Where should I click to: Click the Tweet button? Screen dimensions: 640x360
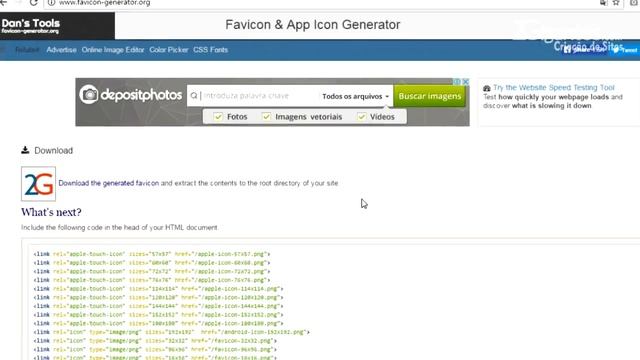pyautogui.click(x=625, y=50)
